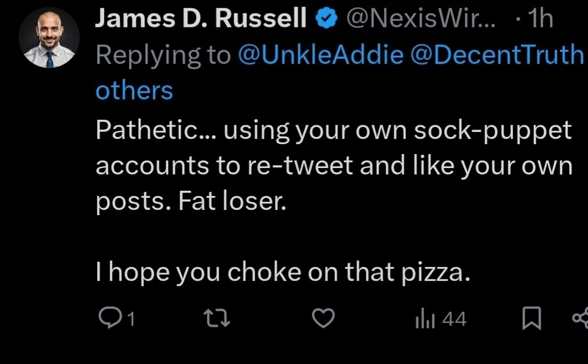
Task: Open the tweet via the 1h timestamp
Action: [539, 20]
